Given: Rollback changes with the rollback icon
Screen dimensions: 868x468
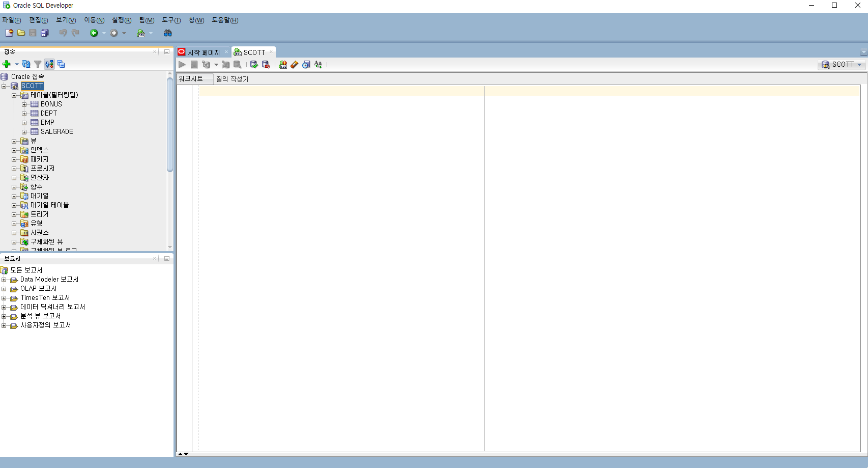Looking at the screenshot, I should tap(266, 65).
